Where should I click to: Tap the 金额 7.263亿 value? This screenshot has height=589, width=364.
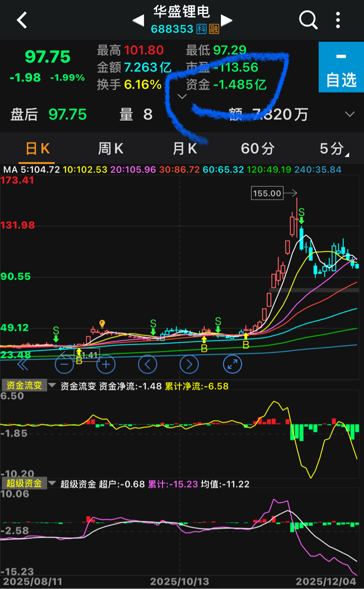coord(148,67)
